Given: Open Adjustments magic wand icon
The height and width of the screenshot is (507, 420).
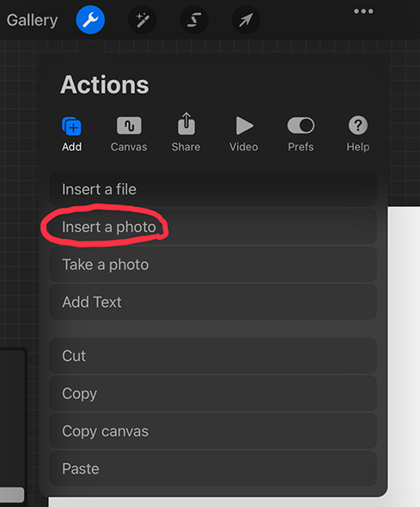Looking at the screenshot, I should [143, 20].
